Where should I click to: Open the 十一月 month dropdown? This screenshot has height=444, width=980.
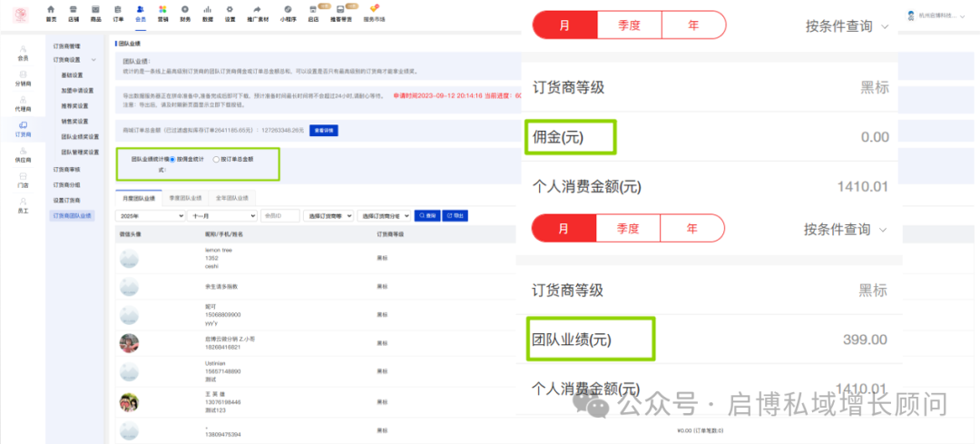coord(222,216)
